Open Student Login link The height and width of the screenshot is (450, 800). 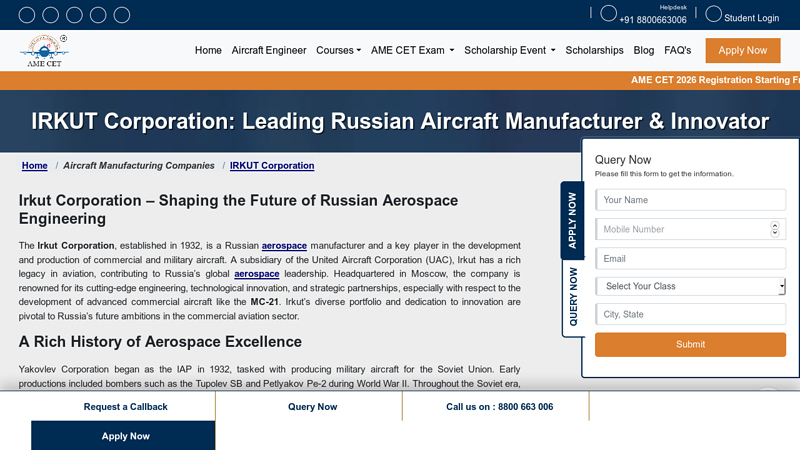click(x=751, y=18)
